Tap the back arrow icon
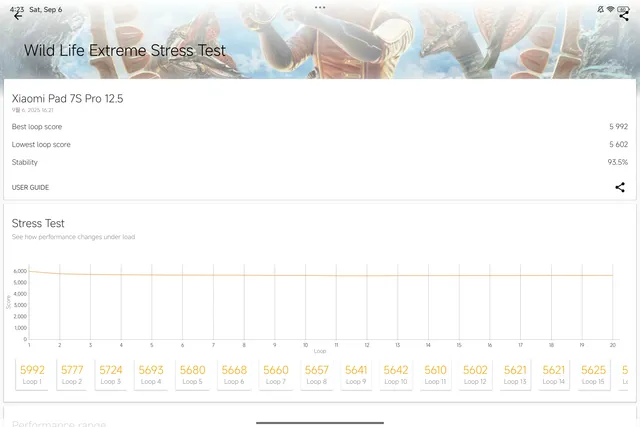Screen dimensions: 640x427 17,16
